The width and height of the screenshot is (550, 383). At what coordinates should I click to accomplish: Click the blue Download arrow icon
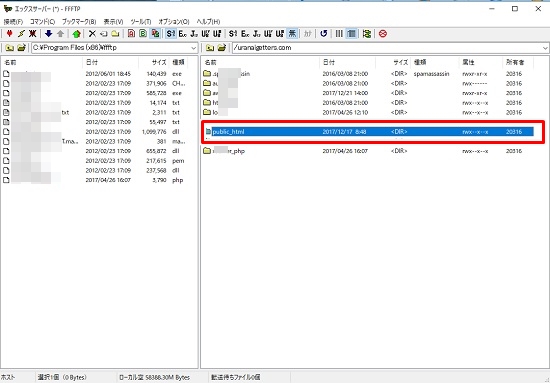48,34
